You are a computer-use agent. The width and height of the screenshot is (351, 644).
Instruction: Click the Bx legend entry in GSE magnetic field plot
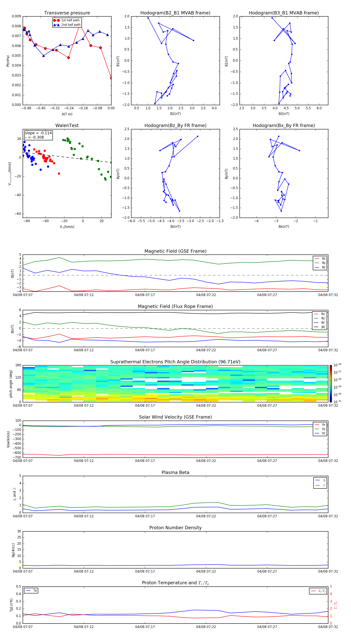[x=320, y=259]
